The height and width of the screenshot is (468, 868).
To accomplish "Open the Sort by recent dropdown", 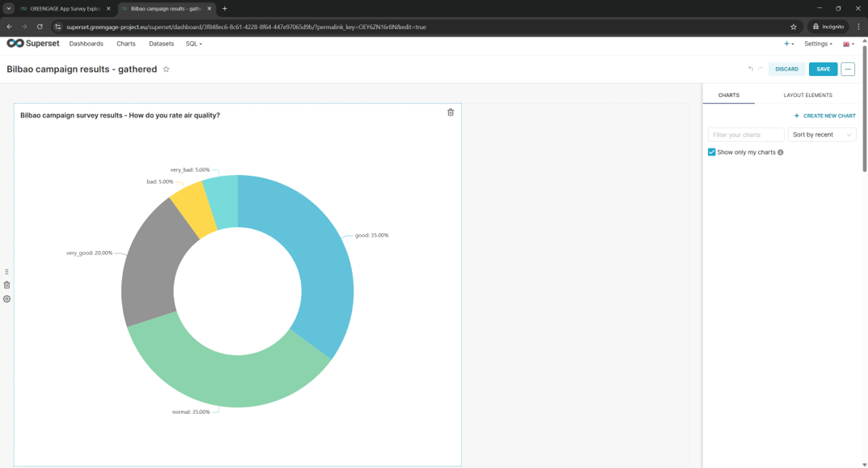I will (x=822, y=134).
